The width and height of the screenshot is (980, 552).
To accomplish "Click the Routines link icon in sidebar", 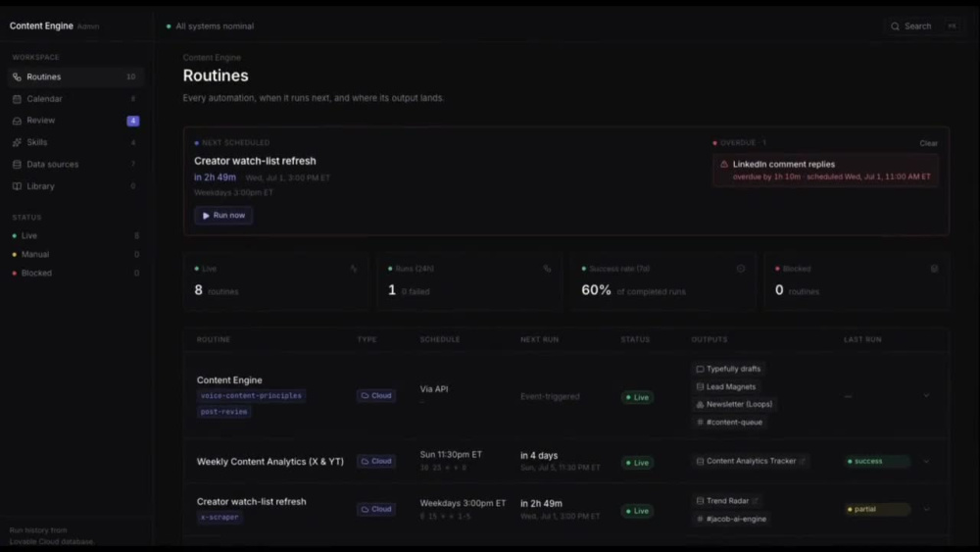I will point(17,76).
